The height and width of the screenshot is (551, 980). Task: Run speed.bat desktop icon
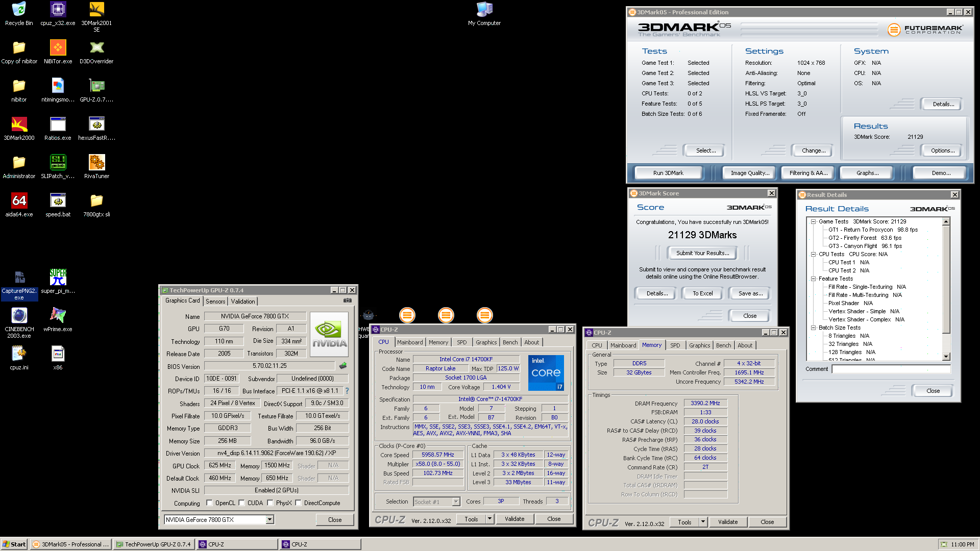(58, 205)
